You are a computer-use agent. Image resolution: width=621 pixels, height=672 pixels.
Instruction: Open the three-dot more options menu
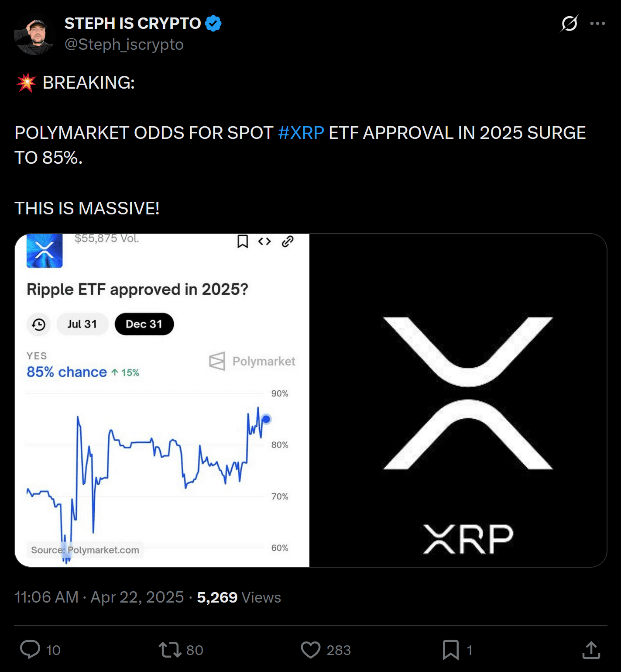point(597,24)
